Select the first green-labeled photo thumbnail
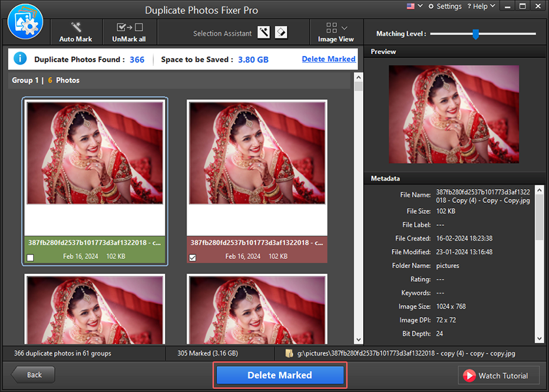549x392 pixels. pos(95,153)
